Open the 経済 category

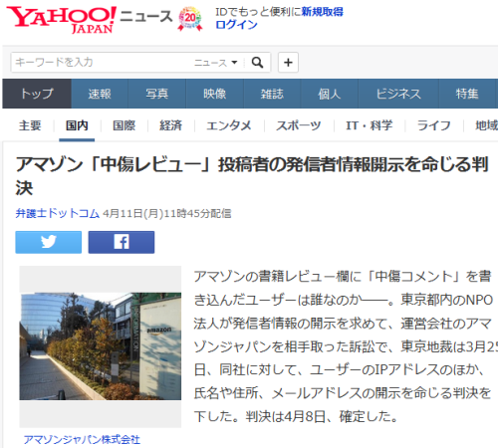pos(170,125)
